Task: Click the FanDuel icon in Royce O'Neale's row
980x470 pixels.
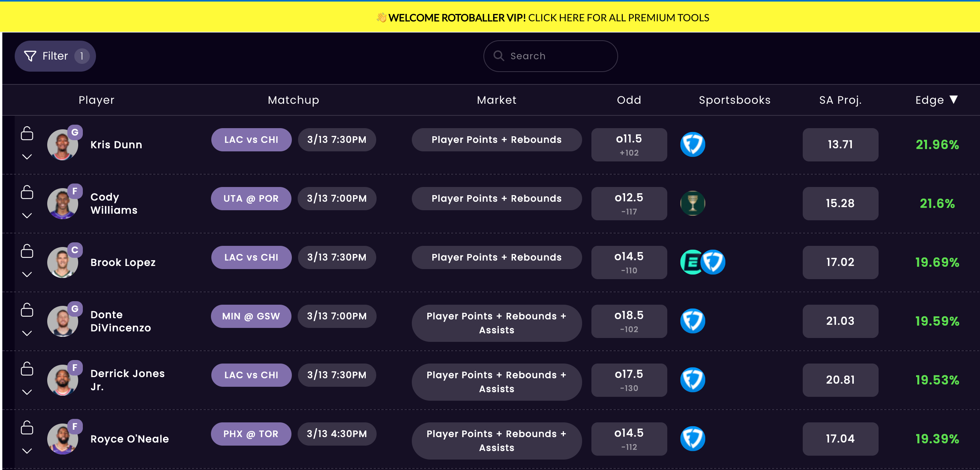Action: coord(692,439)
